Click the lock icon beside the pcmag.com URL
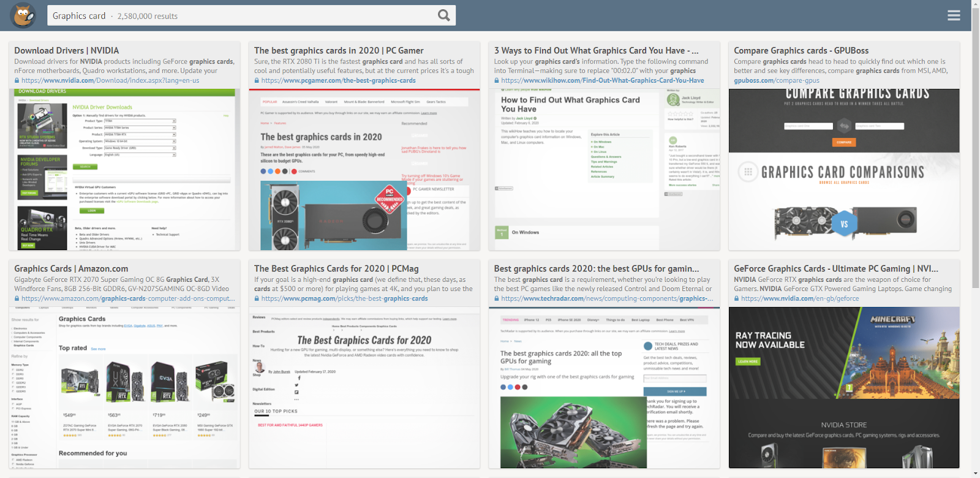The height and width of the screenshot is (478, 980). pos(257,298)
